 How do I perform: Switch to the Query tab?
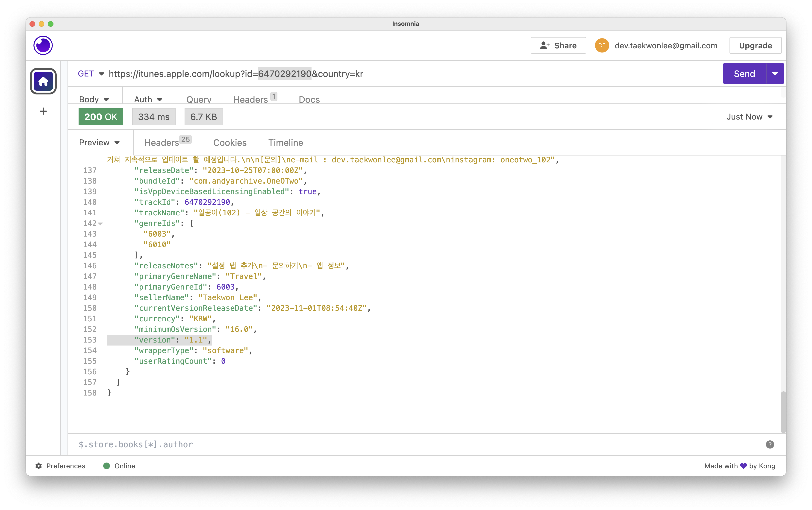coord(199,100)
